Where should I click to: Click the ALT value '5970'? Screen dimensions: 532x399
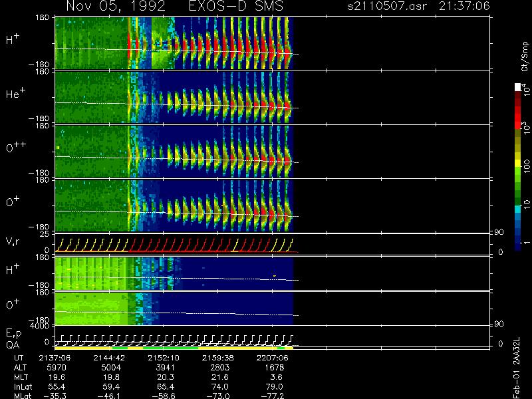[x=57, y=368]
